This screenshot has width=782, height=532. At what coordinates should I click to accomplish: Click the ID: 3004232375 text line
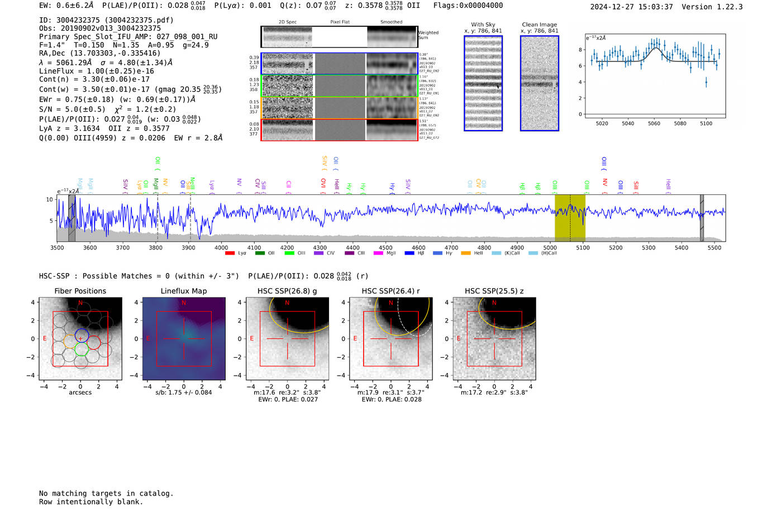coord(106,20)
